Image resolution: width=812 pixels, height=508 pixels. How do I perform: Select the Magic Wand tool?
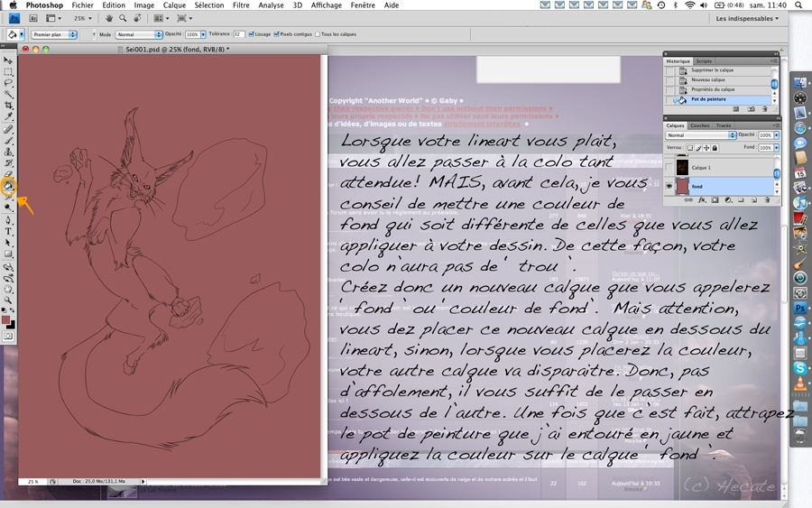coord(8,94)
